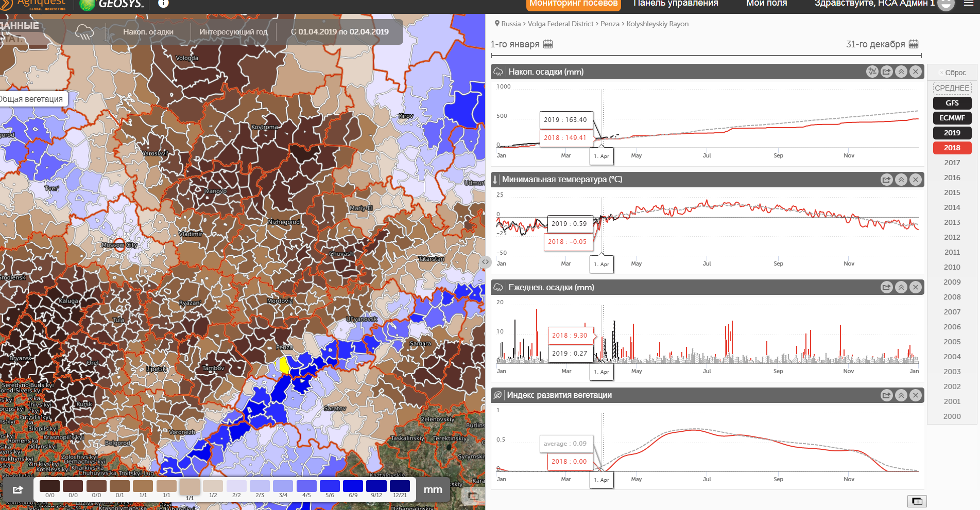
Task: Click the map legend share icon
Action: [18, 489]
